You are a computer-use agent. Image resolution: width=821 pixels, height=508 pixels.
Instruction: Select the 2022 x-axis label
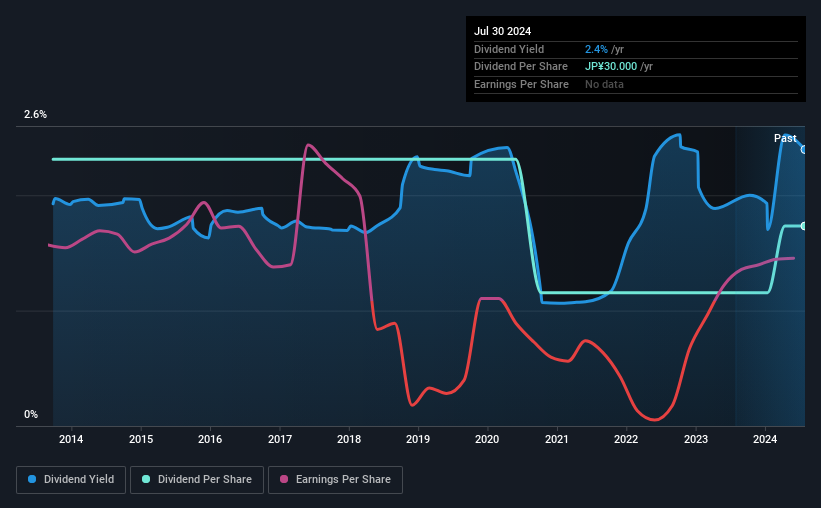(626, 439)
